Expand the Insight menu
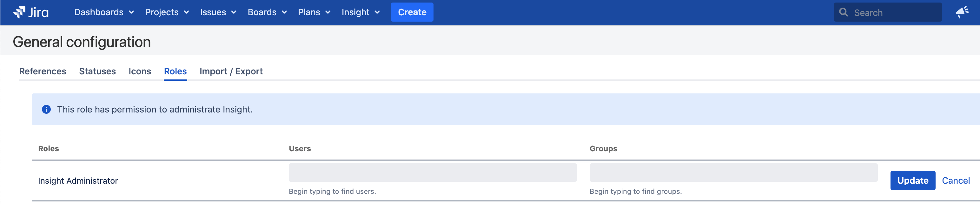This screenshot has height=204, width=980. pyautogui.click(x=360, y=12)
